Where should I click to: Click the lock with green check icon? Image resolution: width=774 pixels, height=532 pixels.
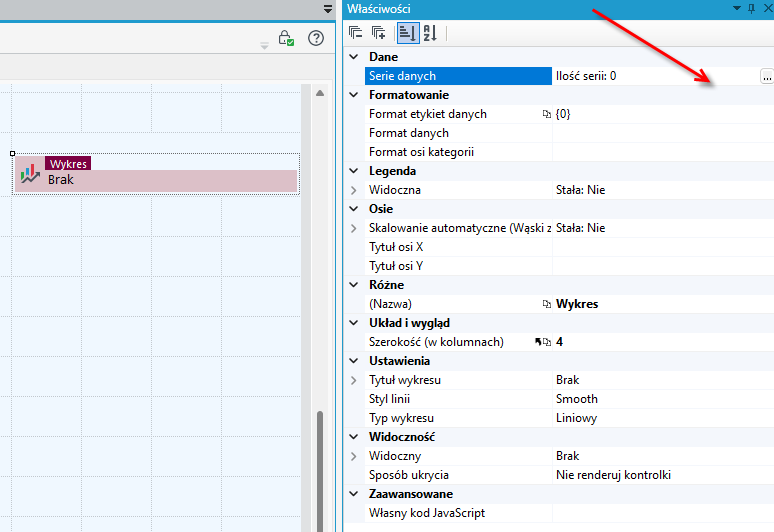[286, 38]
